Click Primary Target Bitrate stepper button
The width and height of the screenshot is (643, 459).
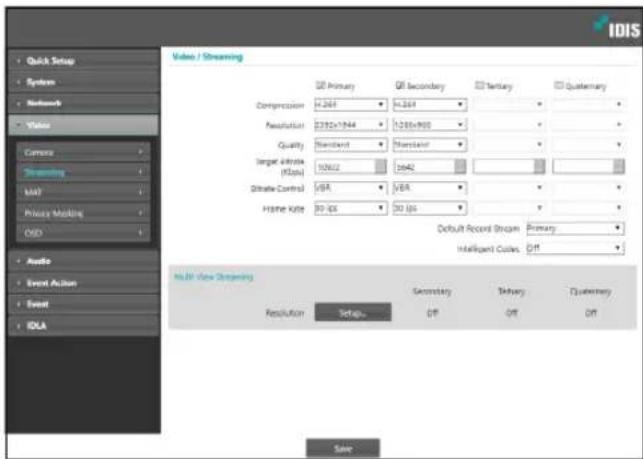tap(381, 167)
